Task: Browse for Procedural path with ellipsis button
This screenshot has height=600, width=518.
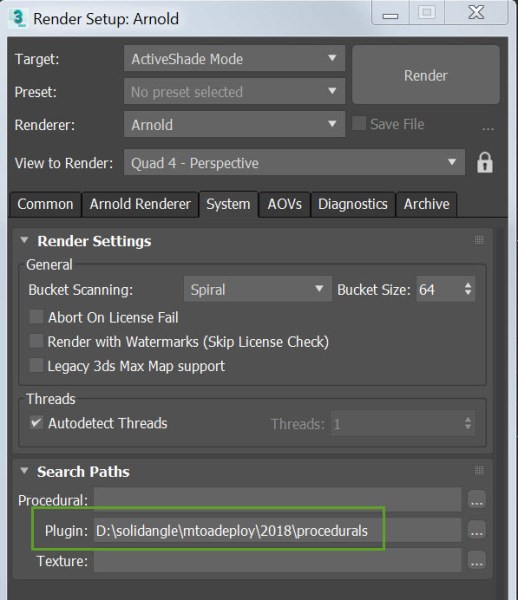Action: (476, 500)
